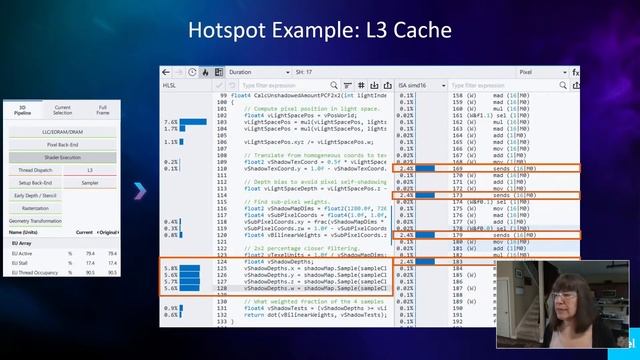Viewport: 640px width, 360px height.
Task: Click the EU Array group row
Action: click(x=62, y=243)
